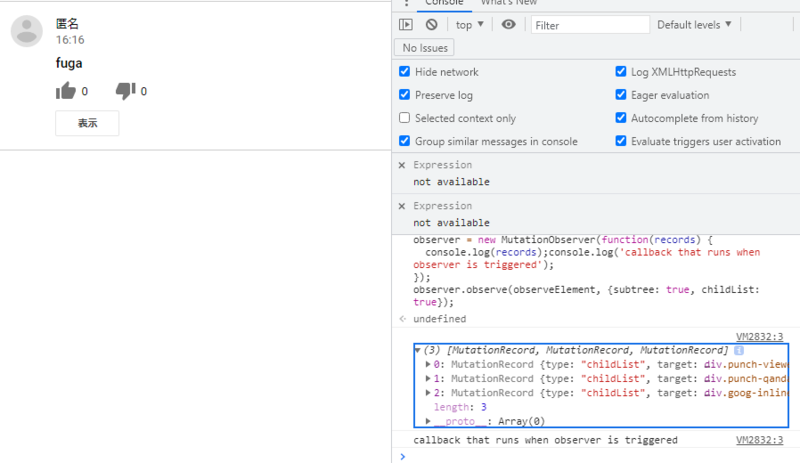Open the top context dropdown
The height and width of the screenshot is (463, 800).
(x=469, y=25)
